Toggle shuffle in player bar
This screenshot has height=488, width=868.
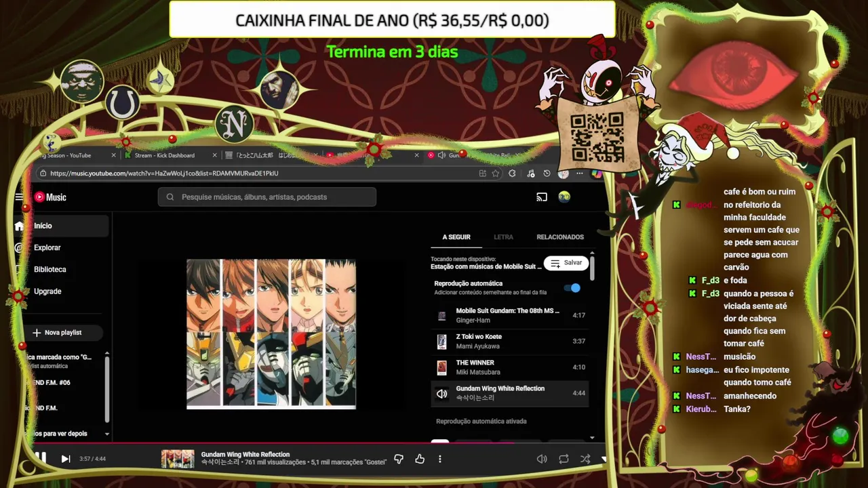585,459
